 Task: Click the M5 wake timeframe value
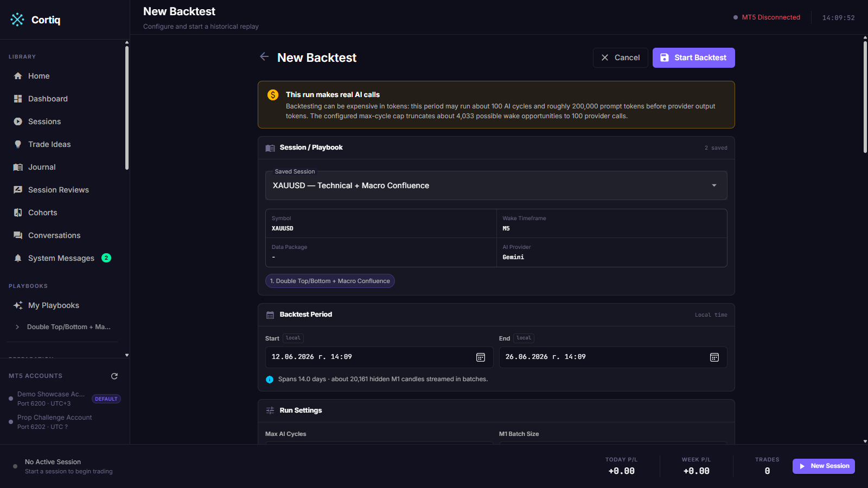tap(506, 229)
